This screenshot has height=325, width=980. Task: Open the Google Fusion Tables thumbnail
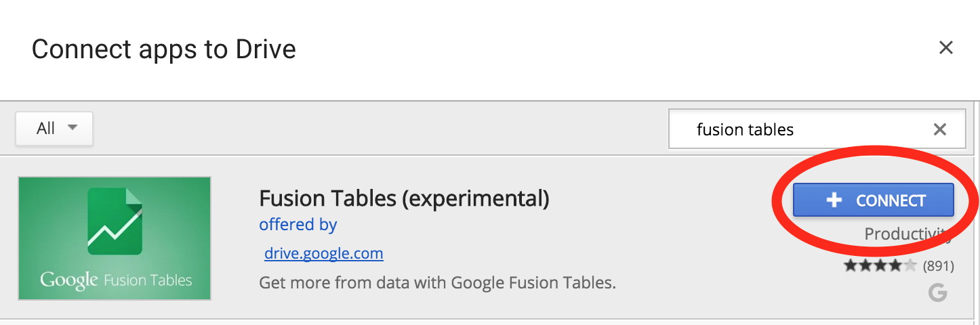pos(115,238)
